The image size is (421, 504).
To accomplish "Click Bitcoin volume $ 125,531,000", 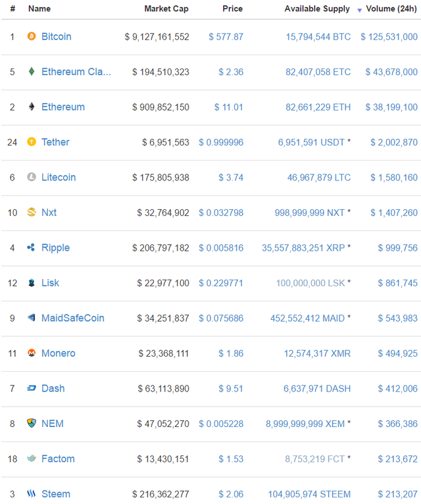I will tap(389, 37).
